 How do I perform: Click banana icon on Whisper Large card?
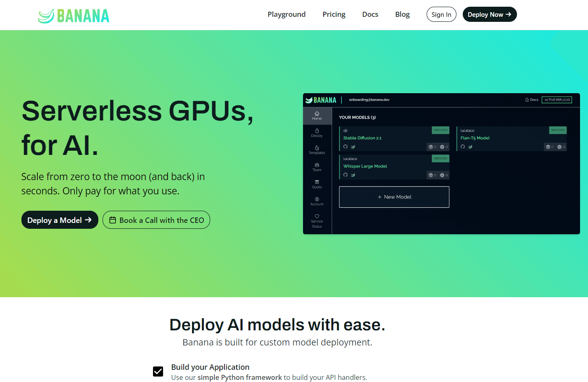(x=353, y=175)
